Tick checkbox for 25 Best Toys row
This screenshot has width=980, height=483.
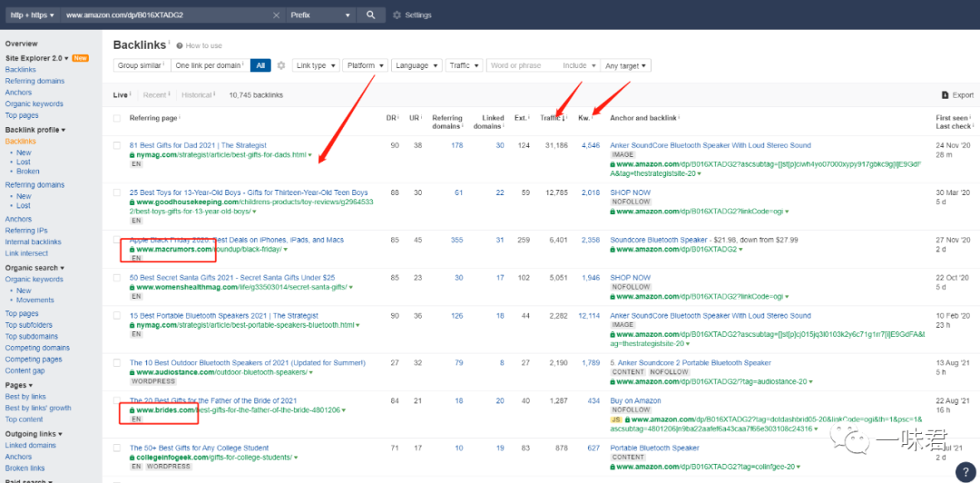(x=117, y=192)
